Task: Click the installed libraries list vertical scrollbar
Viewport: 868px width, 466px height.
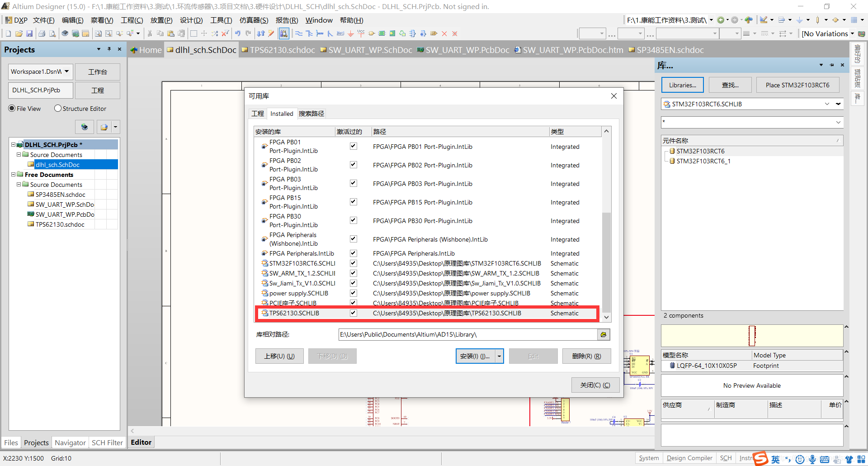Action: (x=606, y=262)
